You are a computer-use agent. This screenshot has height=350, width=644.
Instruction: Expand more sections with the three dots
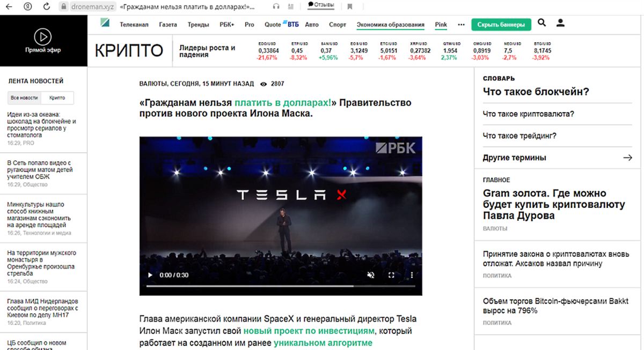461,25
